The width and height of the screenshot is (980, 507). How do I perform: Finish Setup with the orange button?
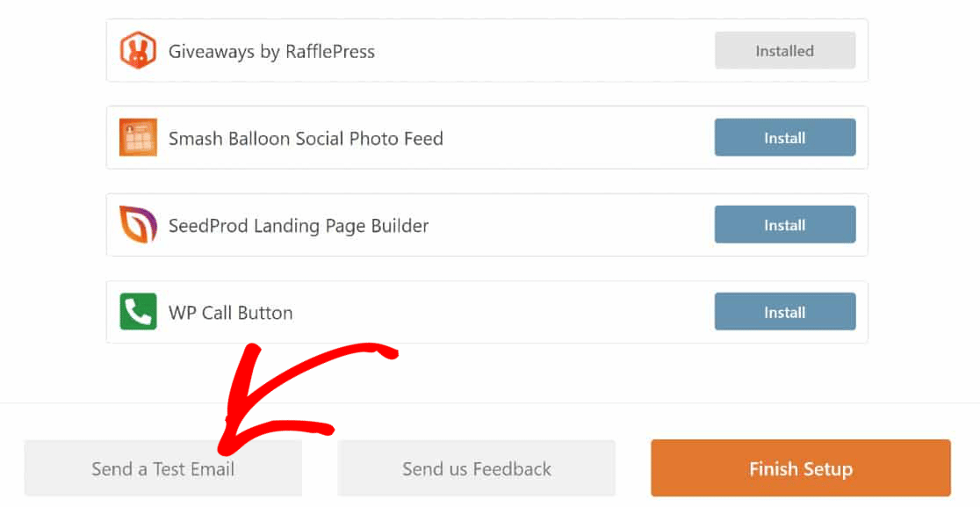pos(801,468)
